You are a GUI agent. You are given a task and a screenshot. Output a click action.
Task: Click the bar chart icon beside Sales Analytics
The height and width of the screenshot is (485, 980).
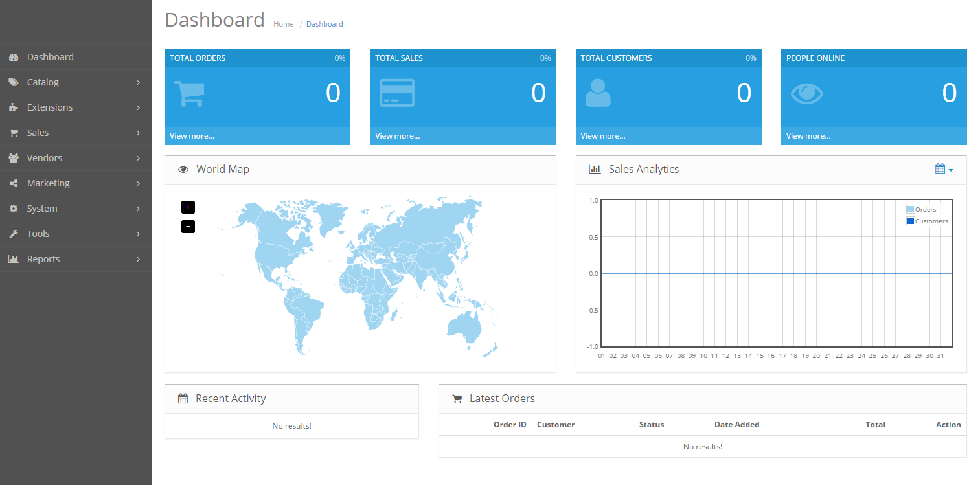click(595, 169)
